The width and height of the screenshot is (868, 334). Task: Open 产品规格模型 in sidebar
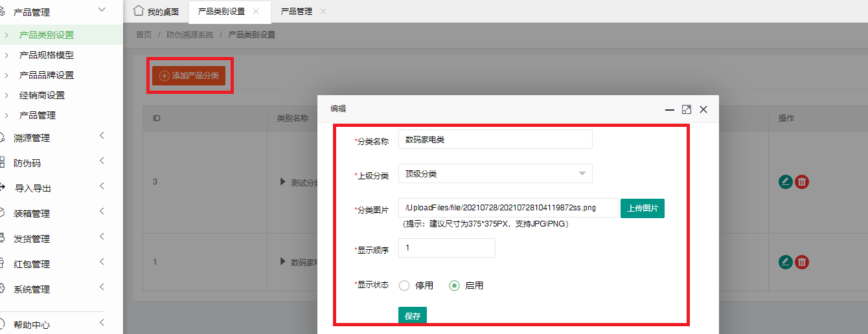[47, 55]
